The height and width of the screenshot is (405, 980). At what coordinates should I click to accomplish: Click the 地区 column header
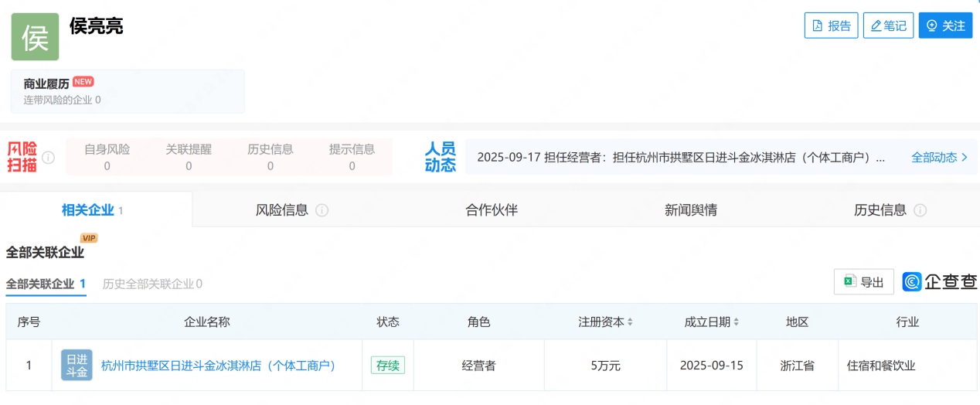(x=797, y=322)
